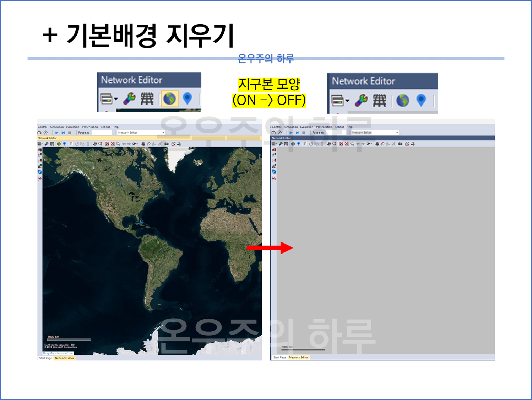532x400 pixels.
Task: Toggle the globe background map icon in the enlarged right toolbar
Action: pyautogui.click(x=403, y=100)
